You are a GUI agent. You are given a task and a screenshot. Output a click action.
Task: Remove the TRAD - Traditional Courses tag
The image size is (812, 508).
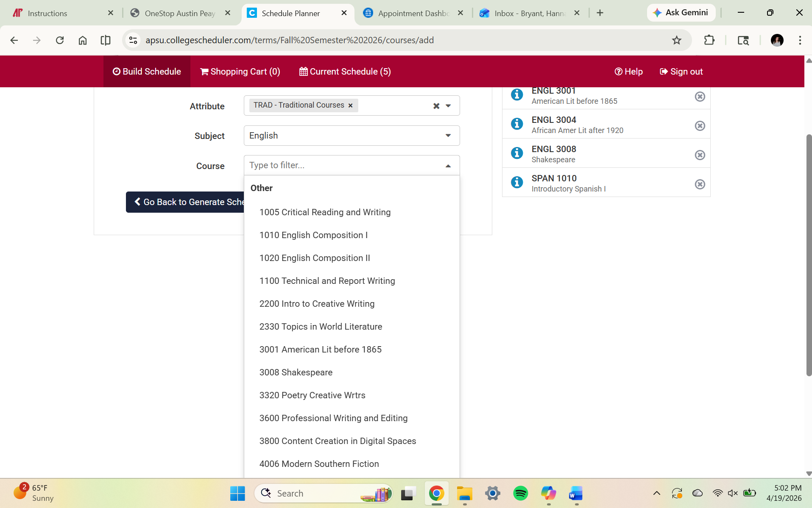350,105
